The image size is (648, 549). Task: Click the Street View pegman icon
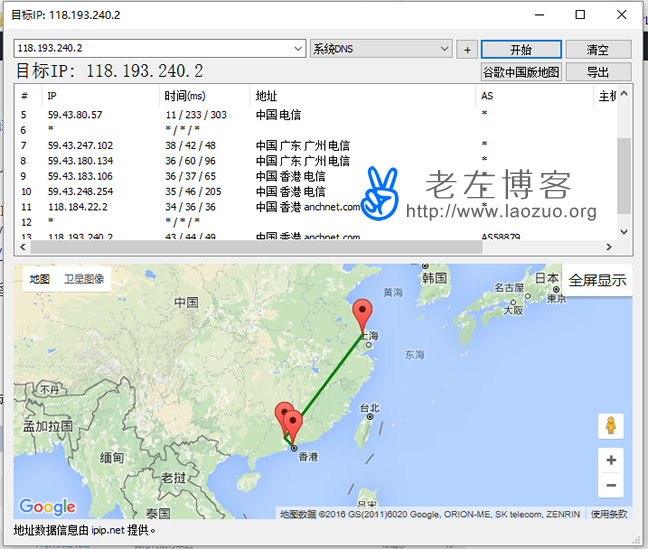[x=610, y=425]
